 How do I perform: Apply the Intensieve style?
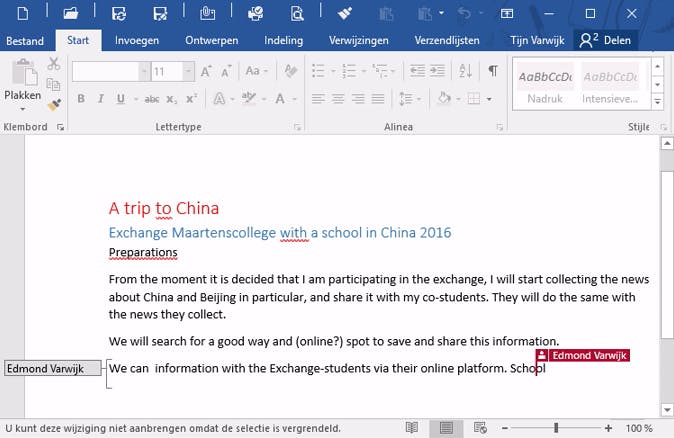[610, 84]
